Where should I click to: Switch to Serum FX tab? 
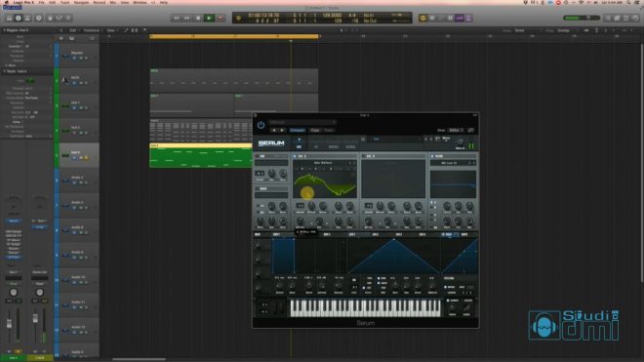click(x=316, y=146)
